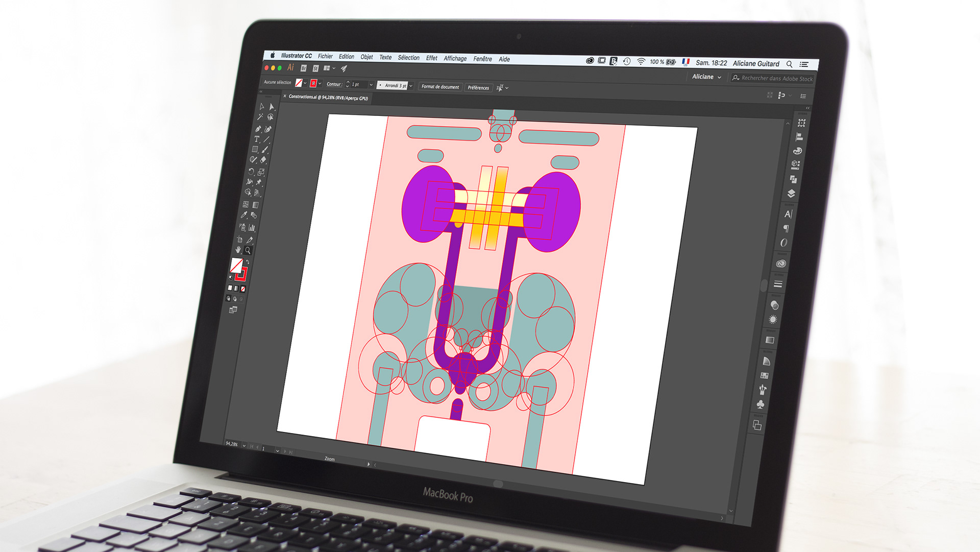980x552 pixels.
Task: Select the Scale tool
Action: [x=261, y=172]
